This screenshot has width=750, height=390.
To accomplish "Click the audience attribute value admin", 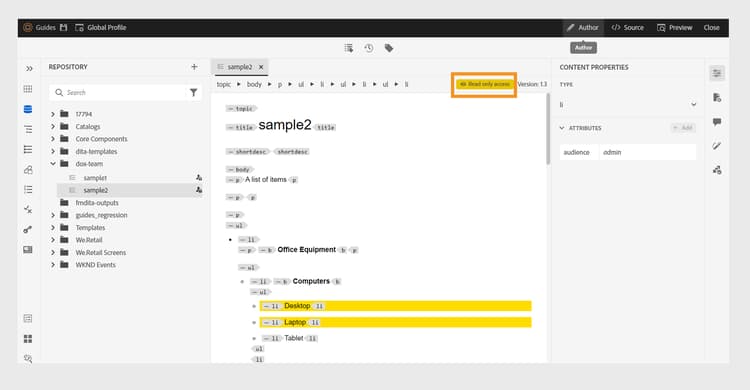I will point(648,152).
